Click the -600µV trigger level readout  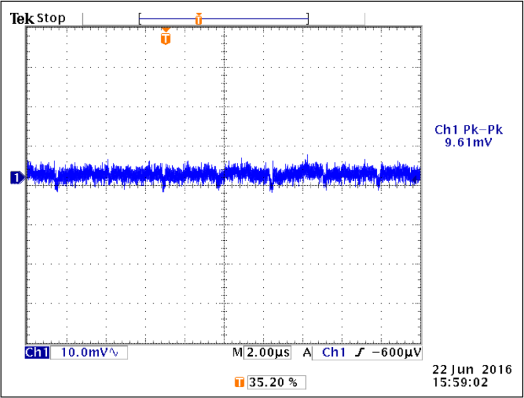pyautogui.click(x=396, y=353)
